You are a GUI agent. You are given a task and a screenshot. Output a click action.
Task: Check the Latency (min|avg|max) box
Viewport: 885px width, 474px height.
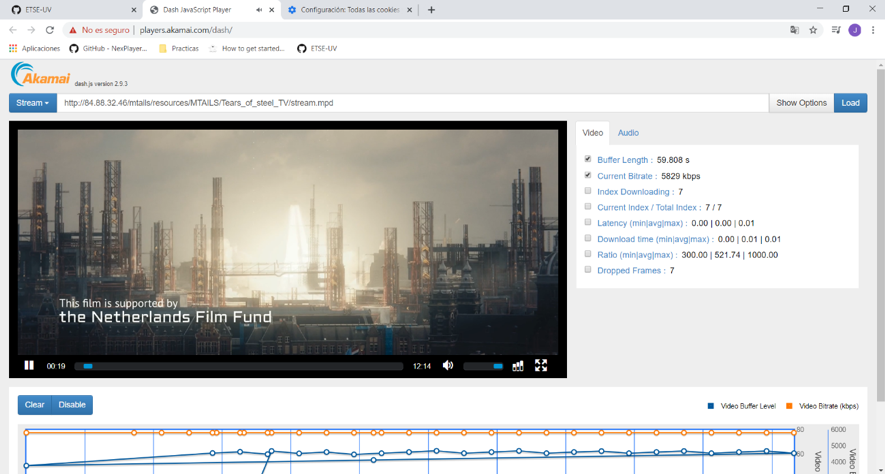point(588,222)
